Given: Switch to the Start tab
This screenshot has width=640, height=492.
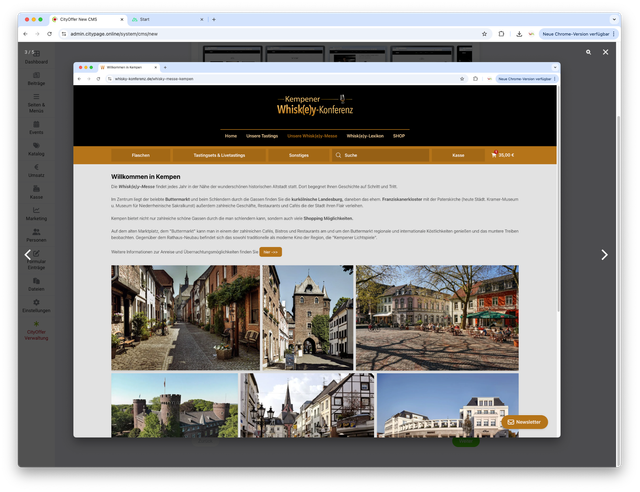Looking at the screenshot, I should (x=165, y=19).
